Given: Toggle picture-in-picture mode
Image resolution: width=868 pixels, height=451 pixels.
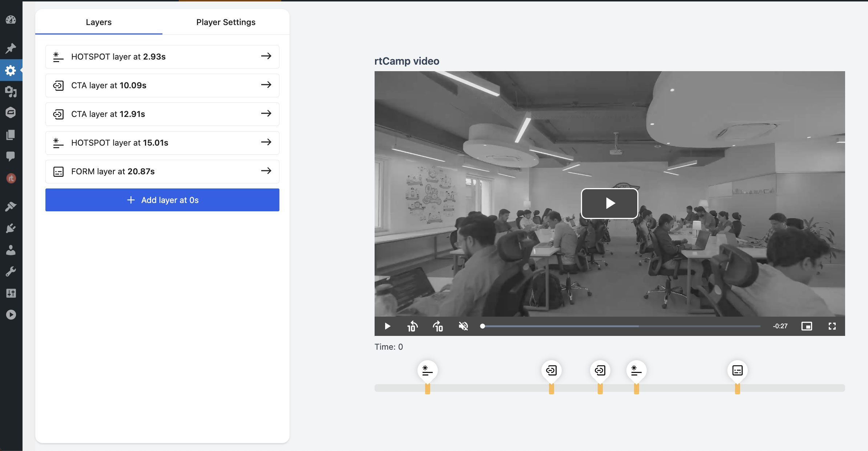Looking at the screenshot, I should click(x=807, y=326).
